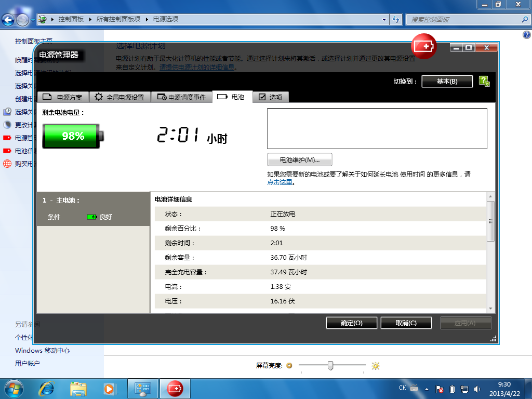Confirm with 确定(O) button
Viewport: 532px width, 399px height.
coord(352,323)
